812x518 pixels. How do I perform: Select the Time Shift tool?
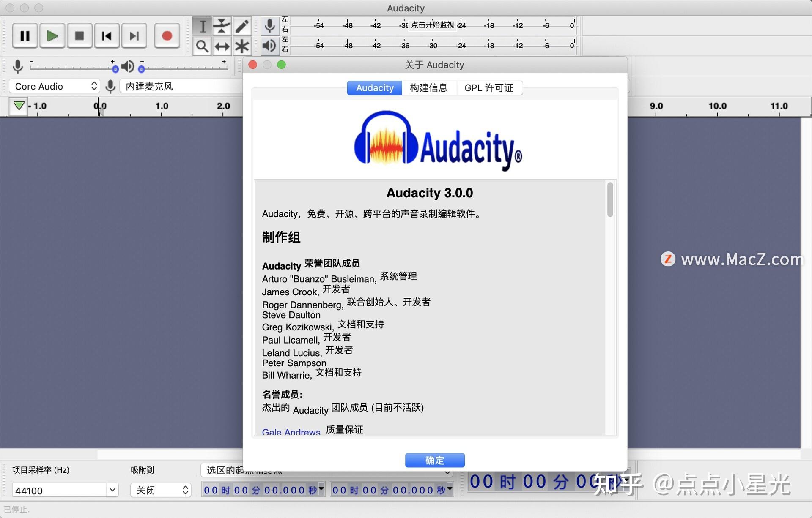coord(222,46)
